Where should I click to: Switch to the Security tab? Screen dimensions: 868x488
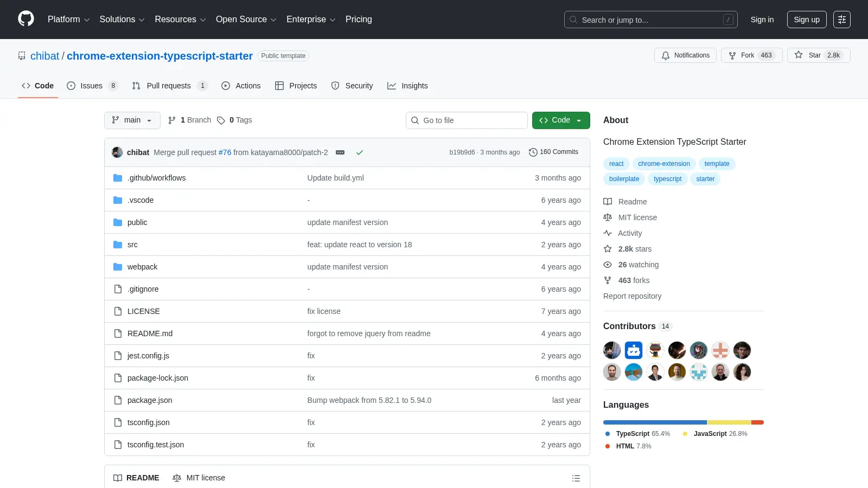pos(352,86)
